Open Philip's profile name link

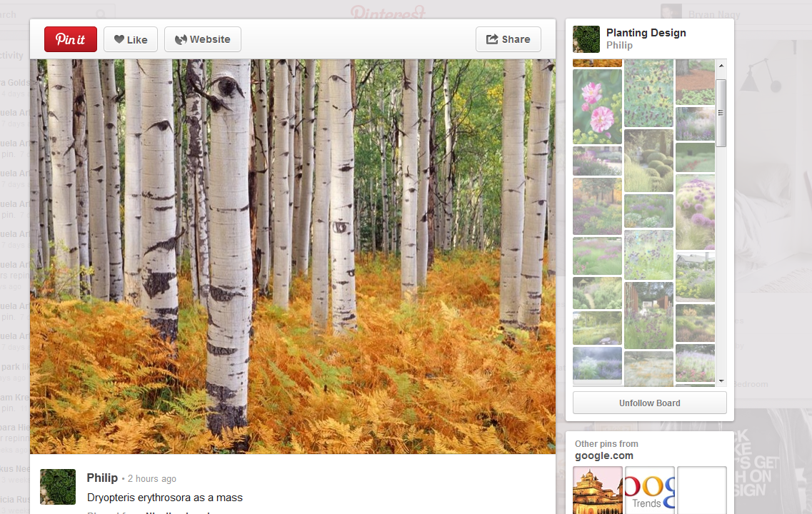(x=102, y=478)
